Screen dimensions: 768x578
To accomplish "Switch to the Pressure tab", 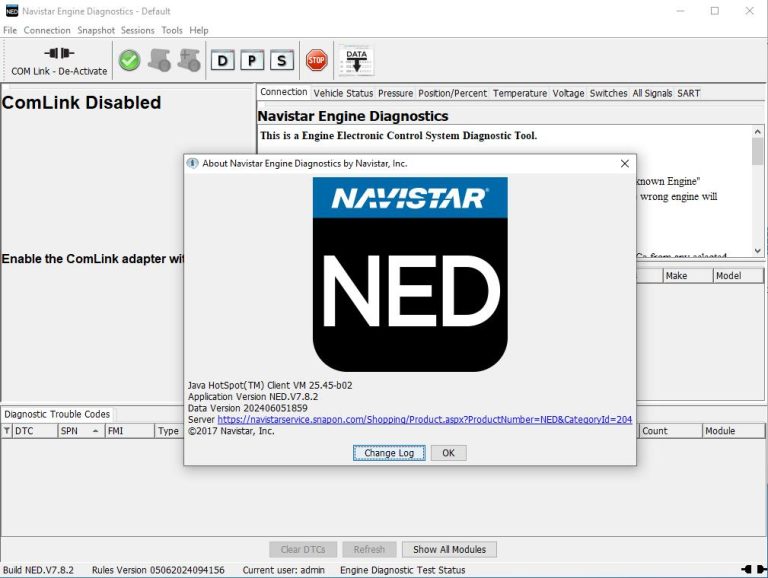I will (x=395, y=93).
